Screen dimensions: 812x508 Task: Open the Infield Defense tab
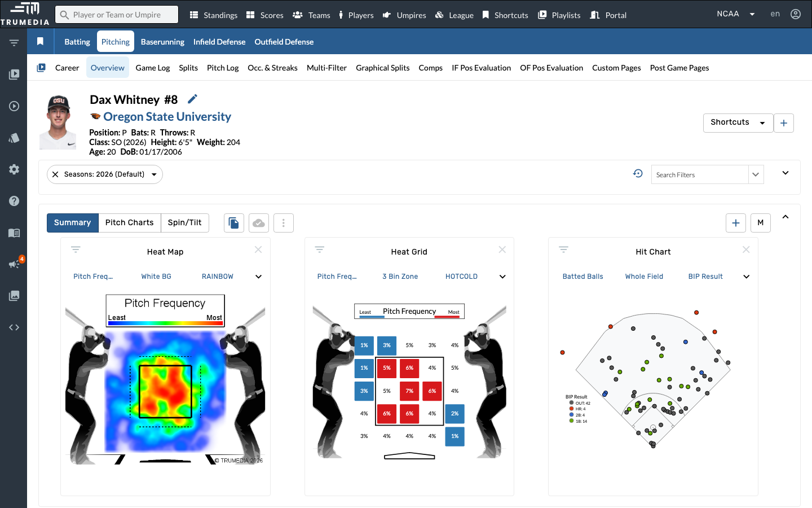[219, 42]
